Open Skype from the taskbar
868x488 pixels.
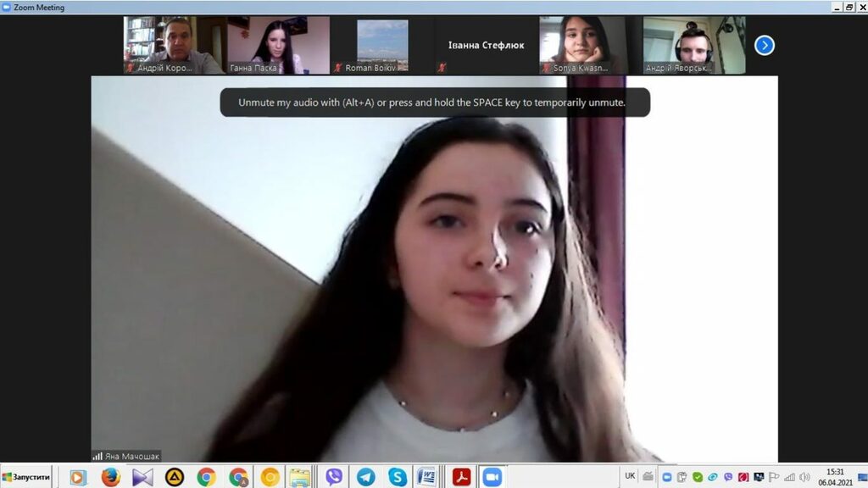click(397, 477)
